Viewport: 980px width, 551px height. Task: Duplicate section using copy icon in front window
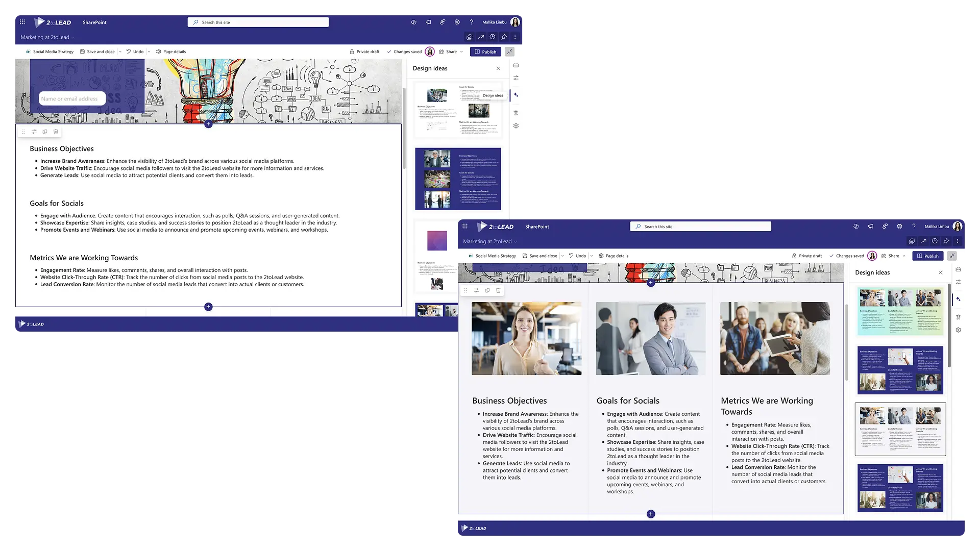click(487, 290)
